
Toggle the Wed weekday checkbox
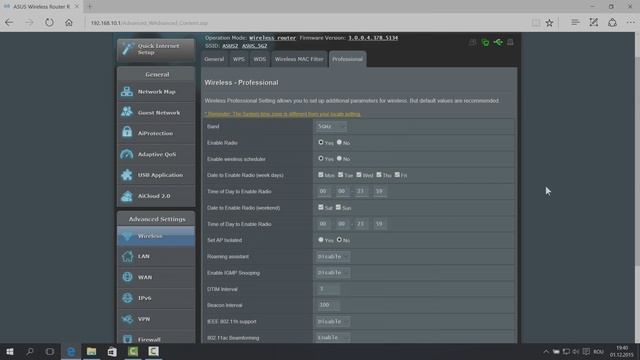(x=359, y=175)
